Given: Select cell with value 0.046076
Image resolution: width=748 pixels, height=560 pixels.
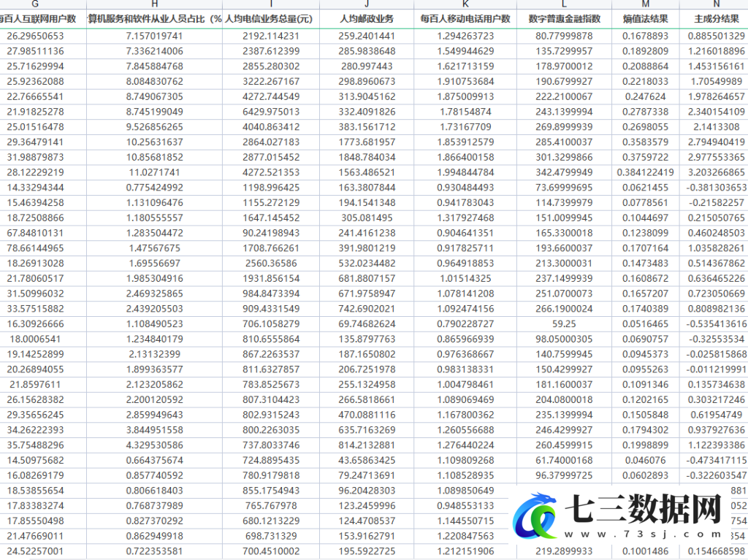Looking at the screenshot, I should [646, 460].
